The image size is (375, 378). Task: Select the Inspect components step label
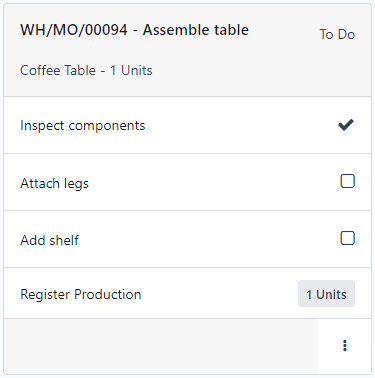point(83,126)
